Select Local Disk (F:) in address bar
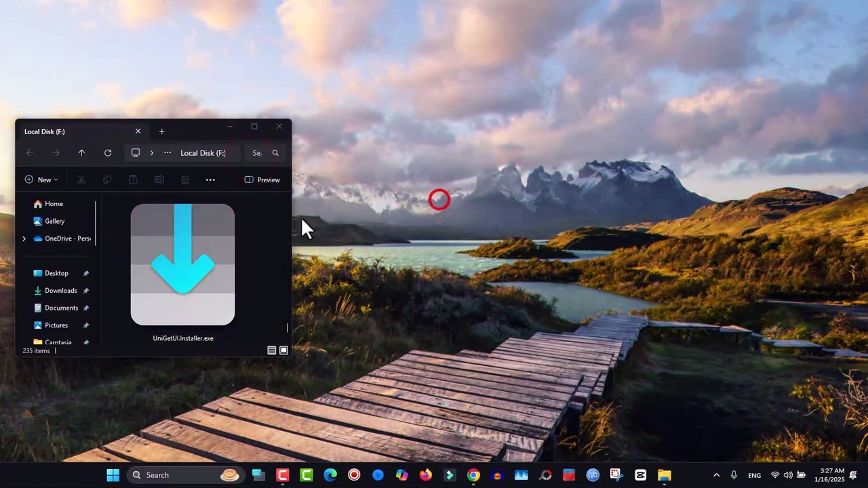The height and width of the screenshot is (488, 868). (203, 153)
